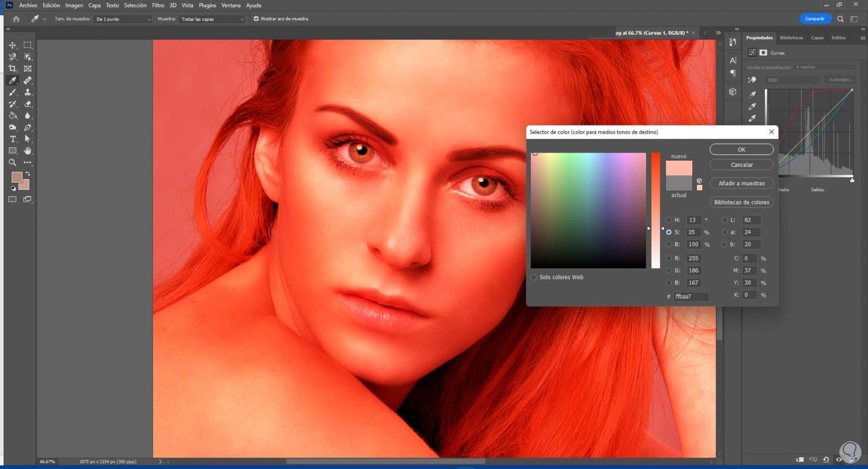Select the Lab b channel radio button
Screen dimensions: 868x469
[724, 244]
